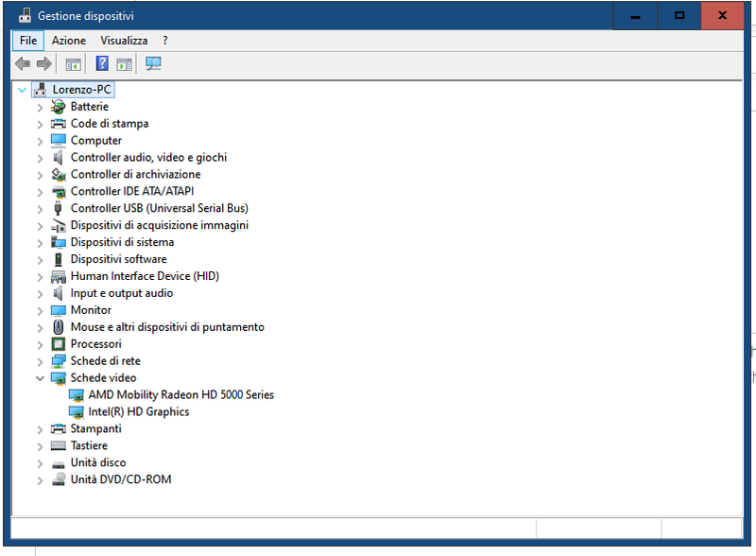
Task: Click the Input e output audio icon
Action: click(59, 293)
